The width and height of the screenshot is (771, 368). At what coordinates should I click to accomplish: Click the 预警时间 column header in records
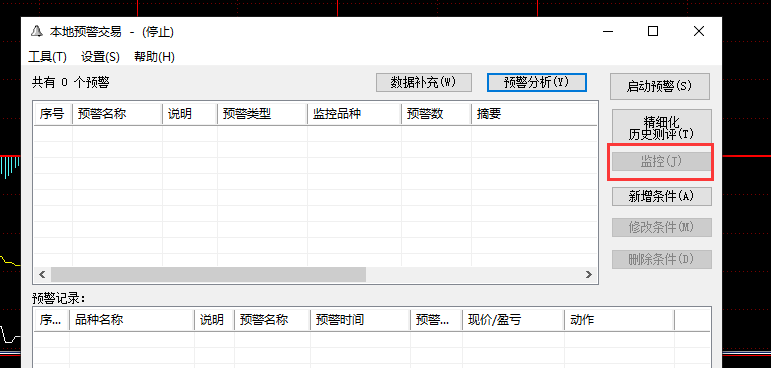point(360,320)
